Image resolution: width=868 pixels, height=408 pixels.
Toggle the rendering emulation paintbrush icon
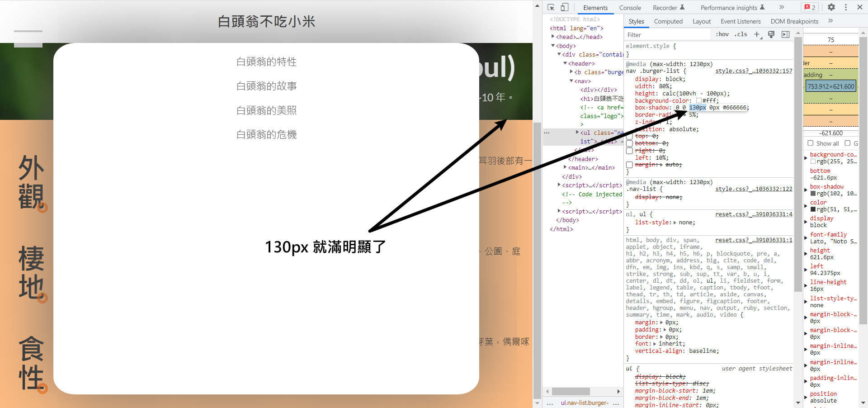click(x=771, y=34)
